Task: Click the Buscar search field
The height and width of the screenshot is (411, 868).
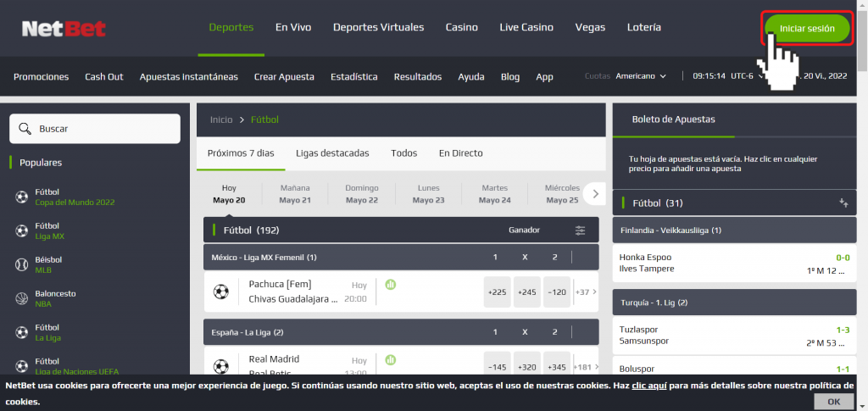Action: (x=95, y=129)
